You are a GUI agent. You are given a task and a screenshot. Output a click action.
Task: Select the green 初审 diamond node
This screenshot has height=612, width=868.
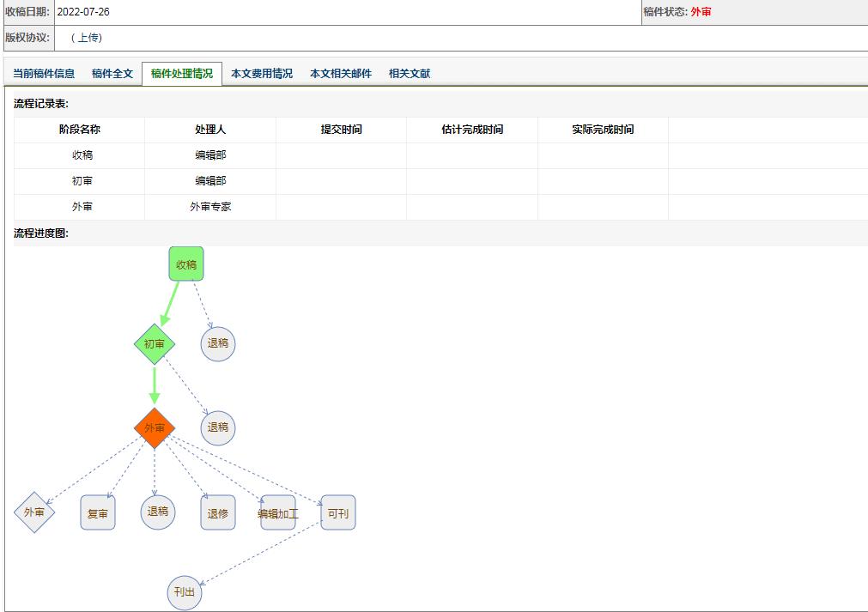pos(155,344)
